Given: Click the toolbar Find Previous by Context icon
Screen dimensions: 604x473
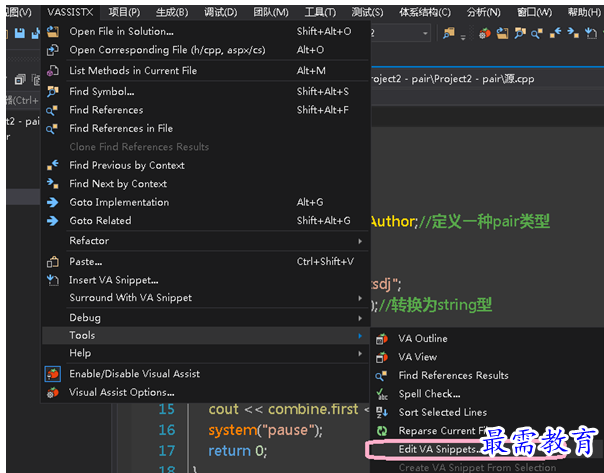Looking at the screenshot, I should click(x=555, y=33).
